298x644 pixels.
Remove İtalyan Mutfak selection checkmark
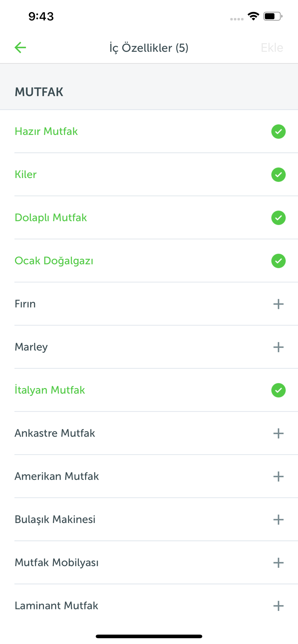pyautogui.click(x=278, y=391)
